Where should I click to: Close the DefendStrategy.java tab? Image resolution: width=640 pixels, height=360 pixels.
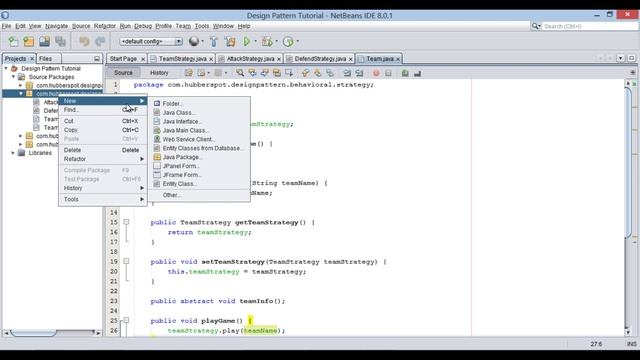click(350, 59)
